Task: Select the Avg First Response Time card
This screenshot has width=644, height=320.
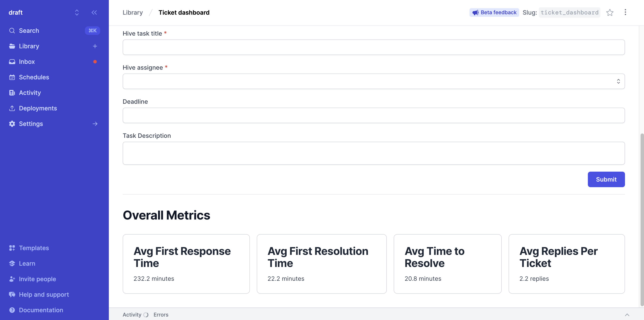Action: click(x=186, y=264)
